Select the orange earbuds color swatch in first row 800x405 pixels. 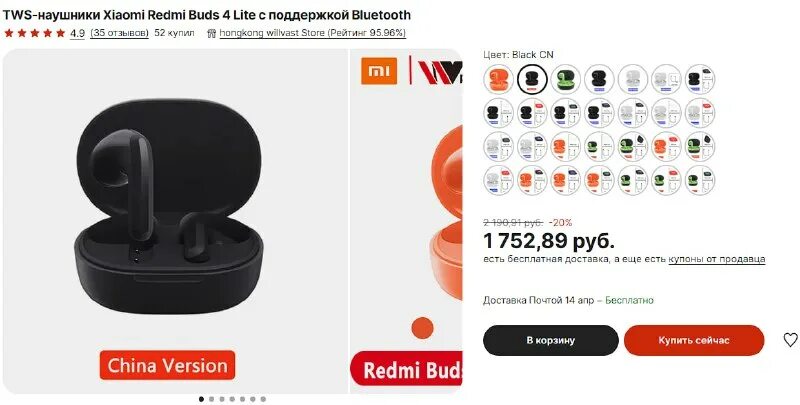(498, 80)
